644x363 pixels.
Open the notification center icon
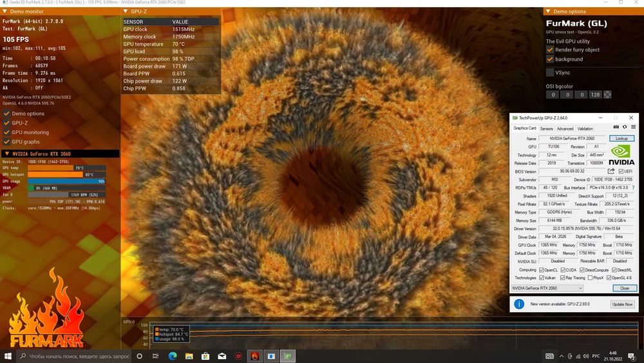coord(632,356)
